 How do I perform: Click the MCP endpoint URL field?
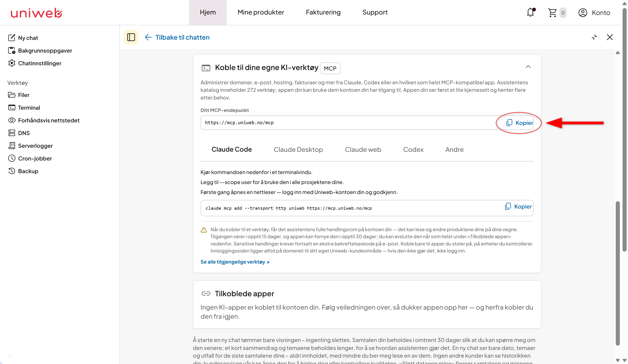(367, 122)
